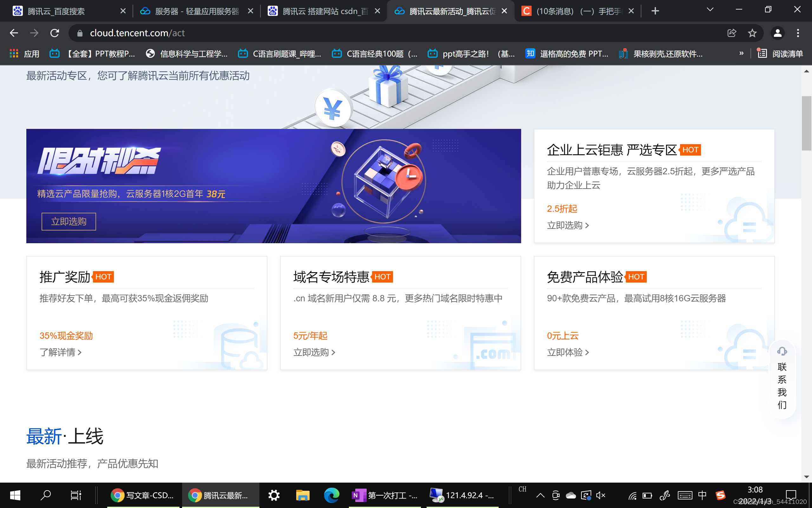Open the Sogou input method tray icon
The width and height of the screenshot is (812, 508).
tap(720, 495)
